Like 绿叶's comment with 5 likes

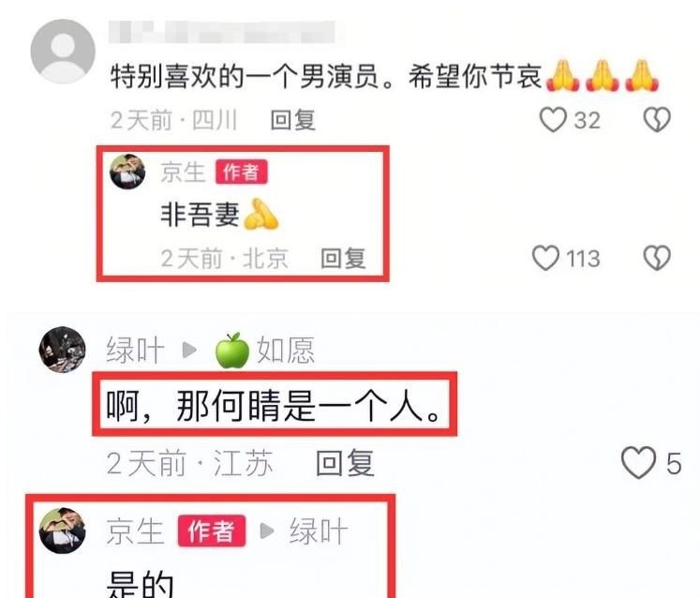638,463
